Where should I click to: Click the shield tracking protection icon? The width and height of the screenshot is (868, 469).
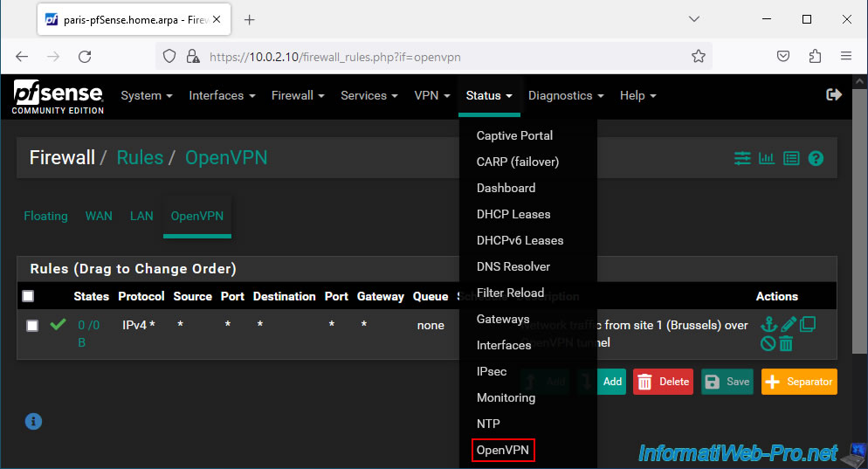coord(169,57)
